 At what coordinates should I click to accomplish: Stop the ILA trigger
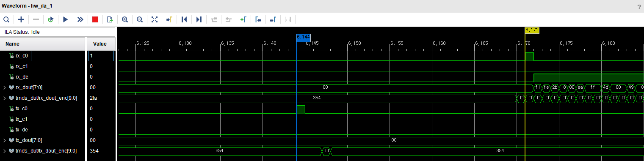(x=95, y=19)
